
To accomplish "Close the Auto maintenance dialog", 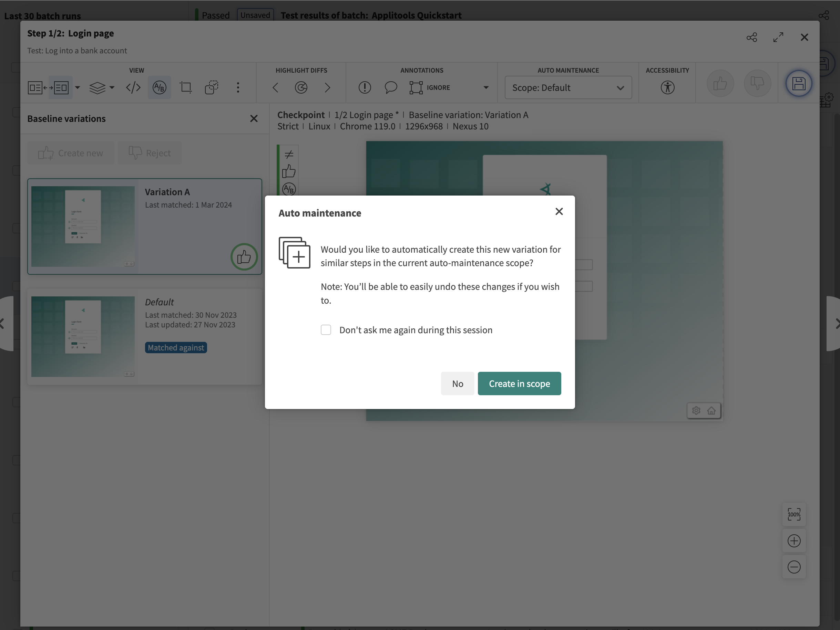I will point(559,212).
